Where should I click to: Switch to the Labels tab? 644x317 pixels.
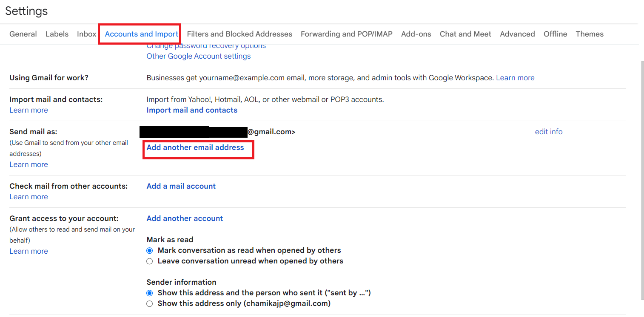(x=57, y=34)
